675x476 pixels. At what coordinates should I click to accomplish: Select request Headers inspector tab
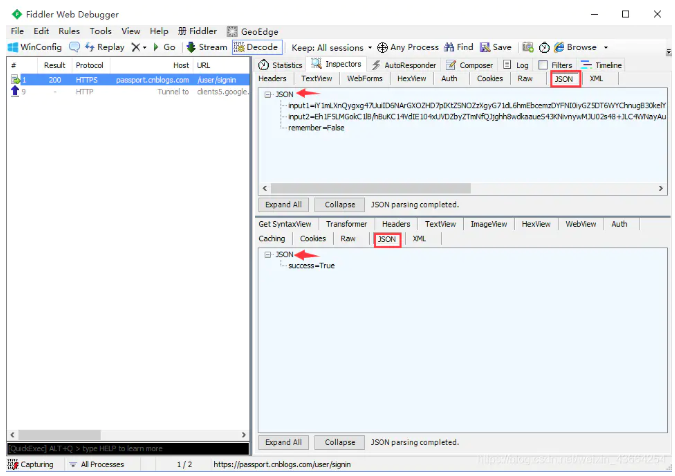click(x=272, y=79)
